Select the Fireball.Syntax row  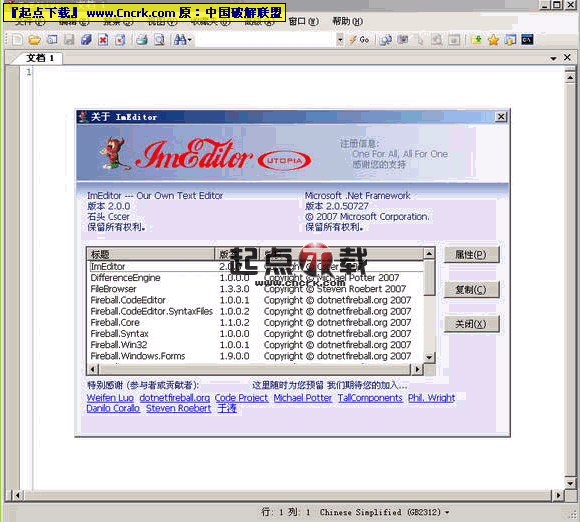256,334
